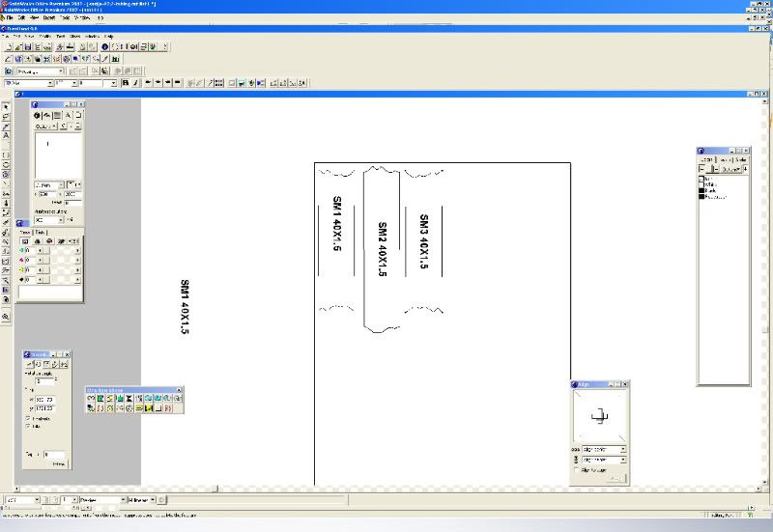Open the Object inspector tab icon

(37, 115)
